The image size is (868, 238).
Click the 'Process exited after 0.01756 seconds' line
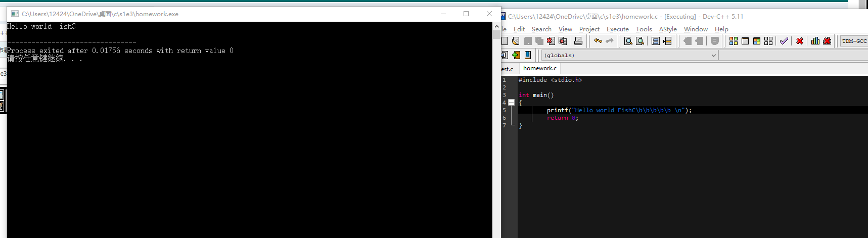120,51
